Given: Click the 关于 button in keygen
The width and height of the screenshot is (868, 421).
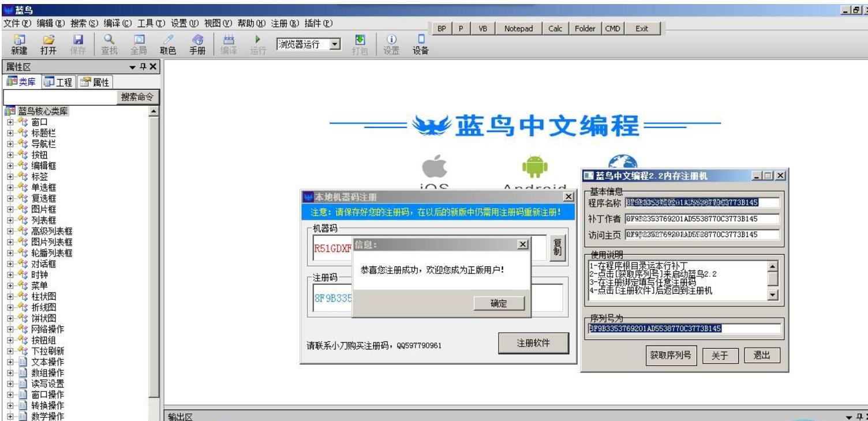Looking at the screenshot, I should 720,356.
